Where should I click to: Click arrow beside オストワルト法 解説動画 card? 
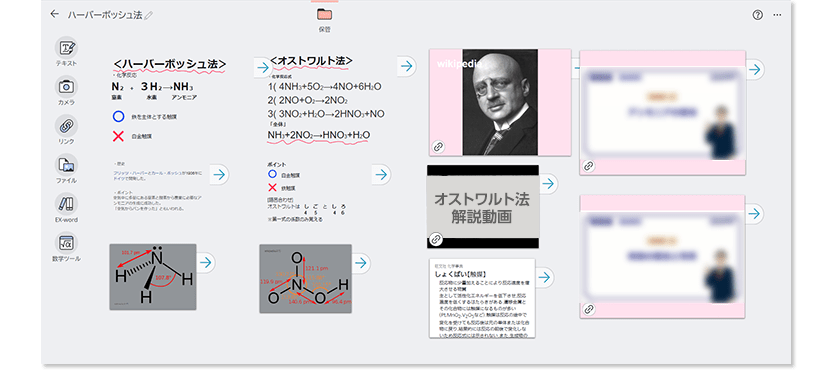tap(548, 184)
